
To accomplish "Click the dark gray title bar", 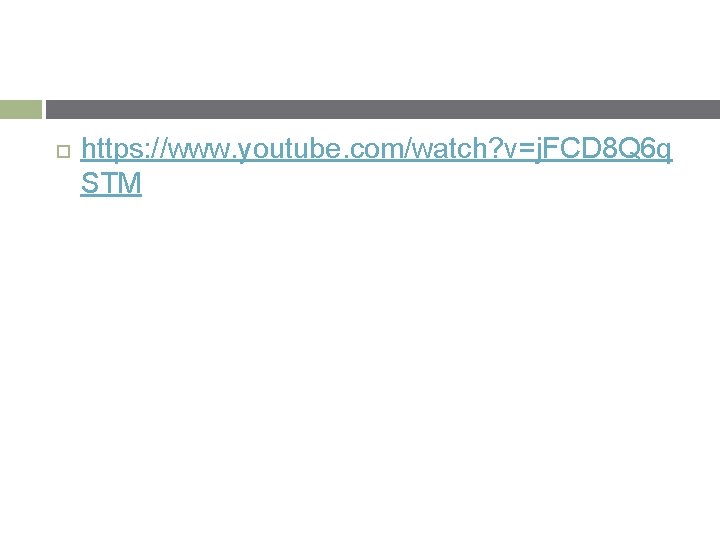I will point(383,109).
